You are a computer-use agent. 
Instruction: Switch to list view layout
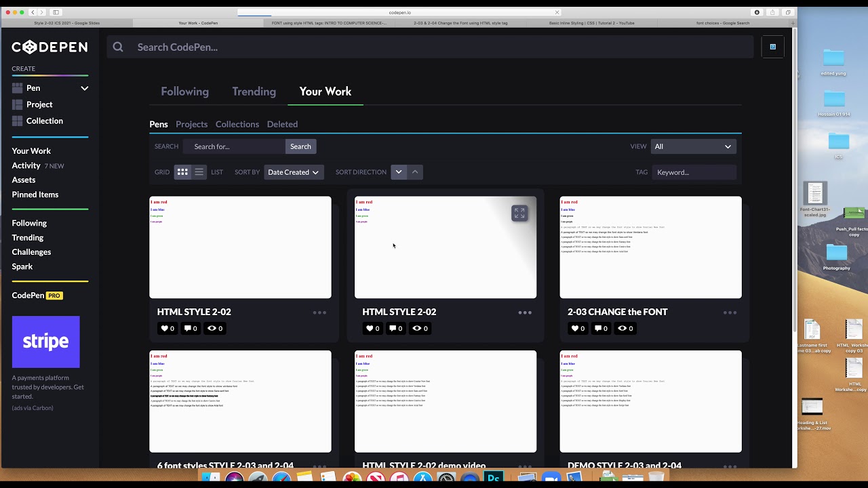pyautogui.click(x=199, y=172)
